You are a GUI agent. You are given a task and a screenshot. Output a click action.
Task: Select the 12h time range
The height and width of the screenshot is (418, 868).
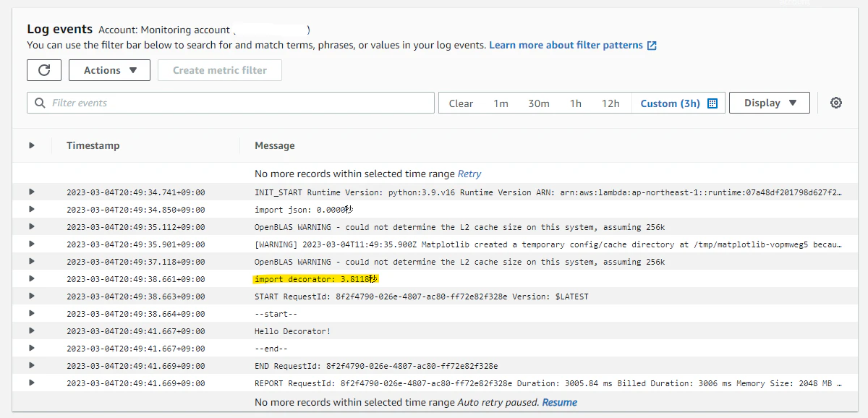click(610, 103)
